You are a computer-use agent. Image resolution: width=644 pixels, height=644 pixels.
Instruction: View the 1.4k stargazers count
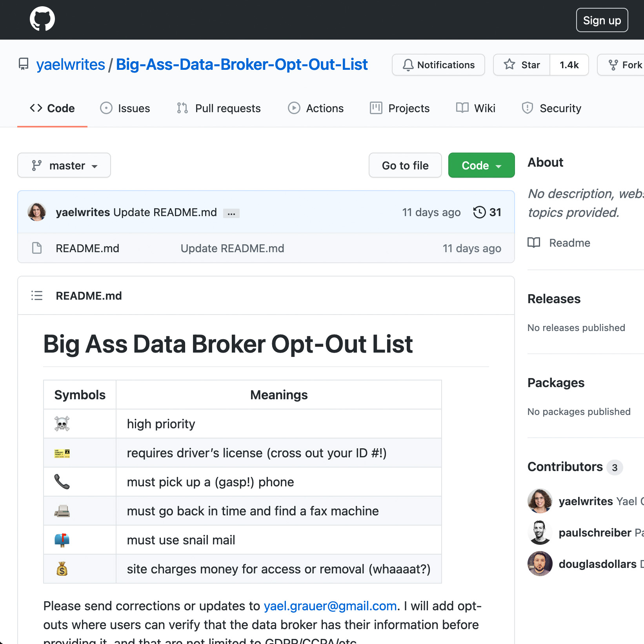569,65
